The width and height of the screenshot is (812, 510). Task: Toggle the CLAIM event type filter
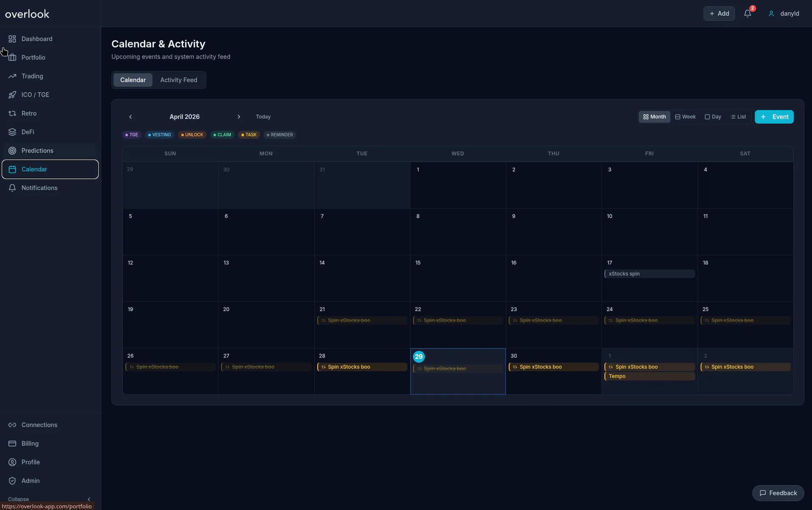click(222, 135)
